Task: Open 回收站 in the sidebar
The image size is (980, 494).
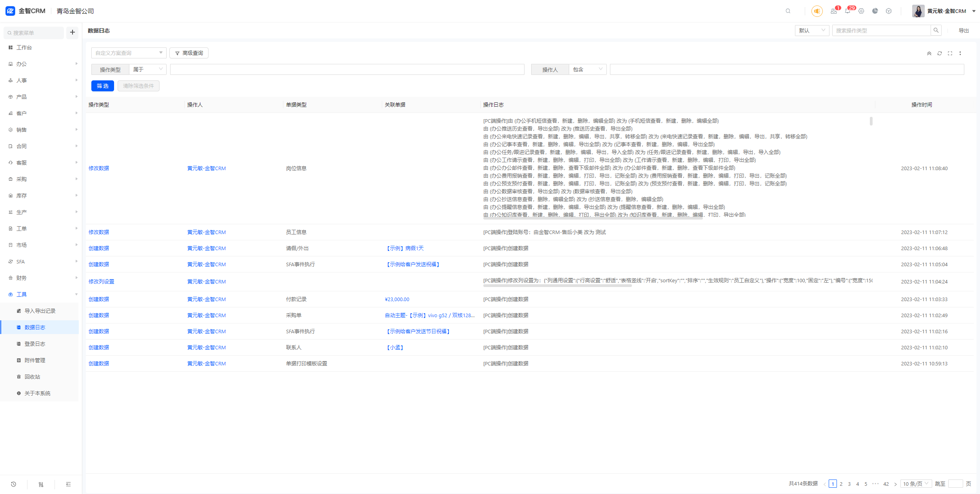Action: (33, 377)
